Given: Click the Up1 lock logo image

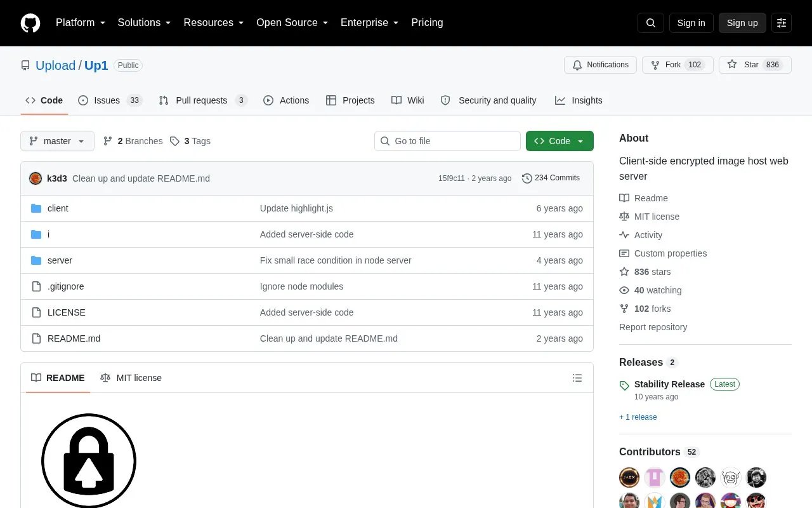Looking at the screenshot, I should (89, 460).
